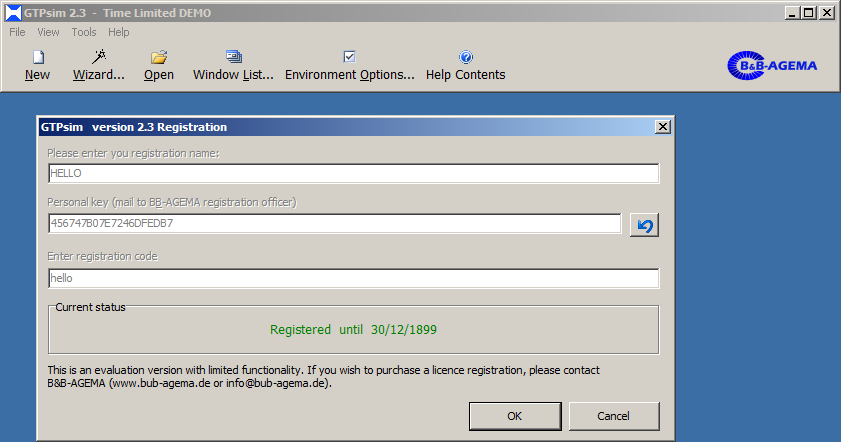Maximize the GTPsim main window
The height and width of the screenshot is (442, 841).
tap(809, 13)
